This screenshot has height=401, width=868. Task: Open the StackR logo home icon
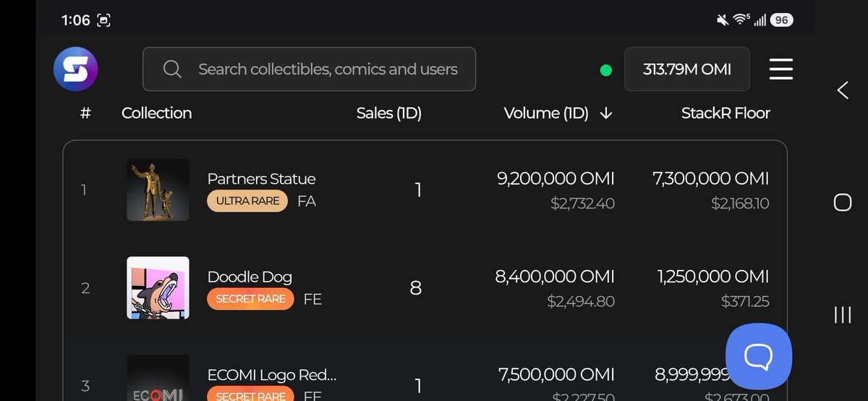(75, 69)
